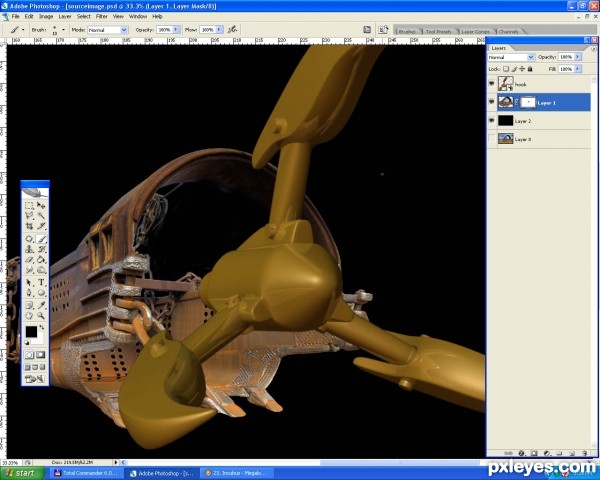This screenshot has height=480, width=600.
Task: Switch to Quick Mask Mode
Action: tap(40, 355)
